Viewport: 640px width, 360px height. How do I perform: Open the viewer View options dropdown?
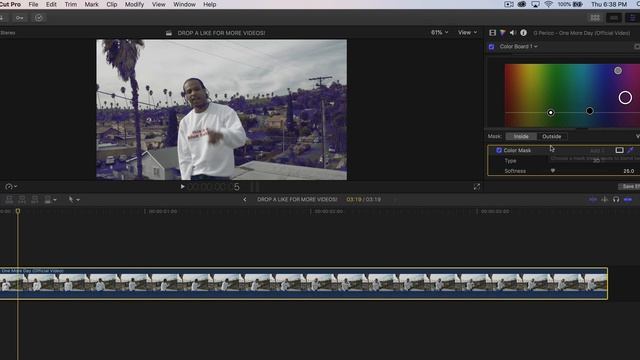tap(467, 32)
